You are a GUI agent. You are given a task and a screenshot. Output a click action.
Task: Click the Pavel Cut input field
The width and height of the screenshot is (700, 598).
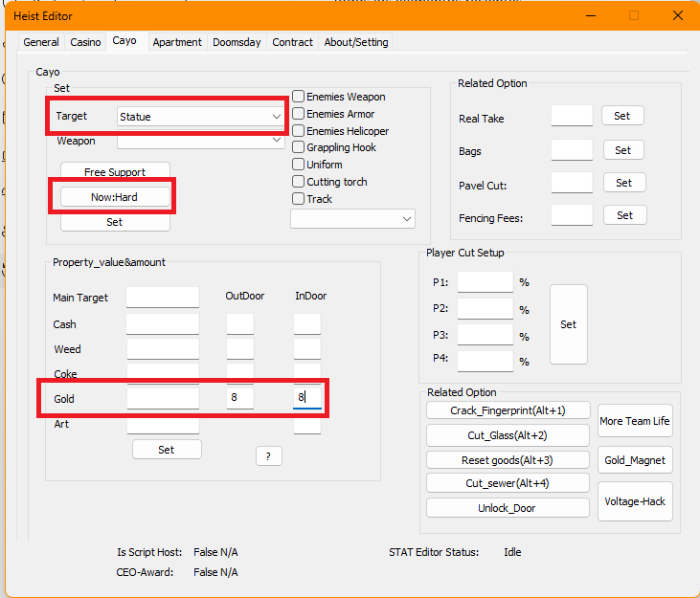tap(572, 183)
